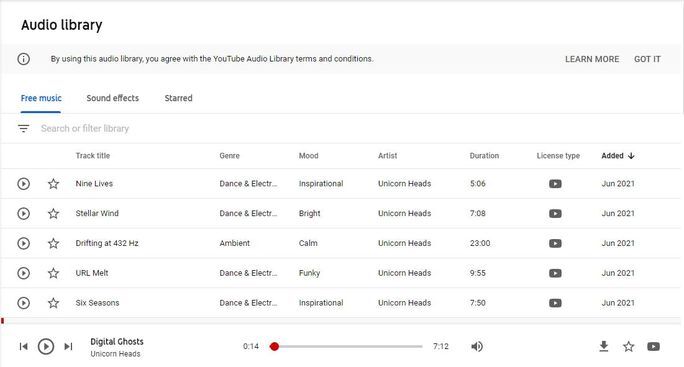Click the Ambient genre cell
The width and height of the screenshot is (684, 367).
pos(235,243)
